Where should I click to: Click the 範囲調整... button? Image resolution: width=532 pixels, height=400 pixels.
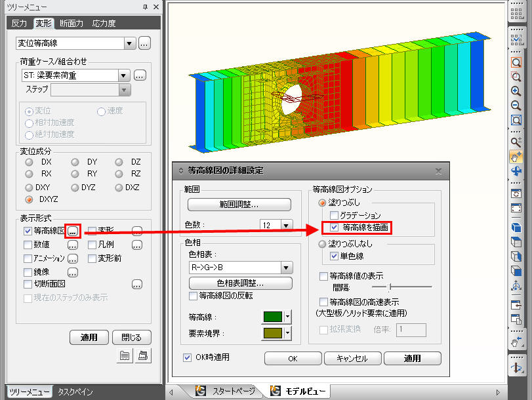click(x=239, y=204)
